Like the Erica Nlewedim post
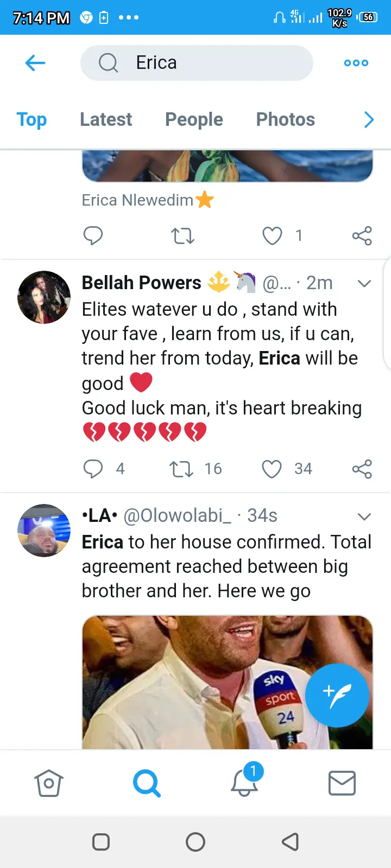 pyautogui.click(x=272, y=236)
